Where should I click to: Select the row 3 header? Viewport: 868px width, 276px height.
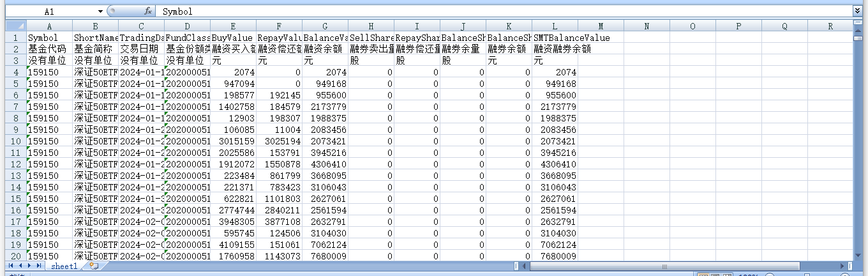click(x=16, y=61)
